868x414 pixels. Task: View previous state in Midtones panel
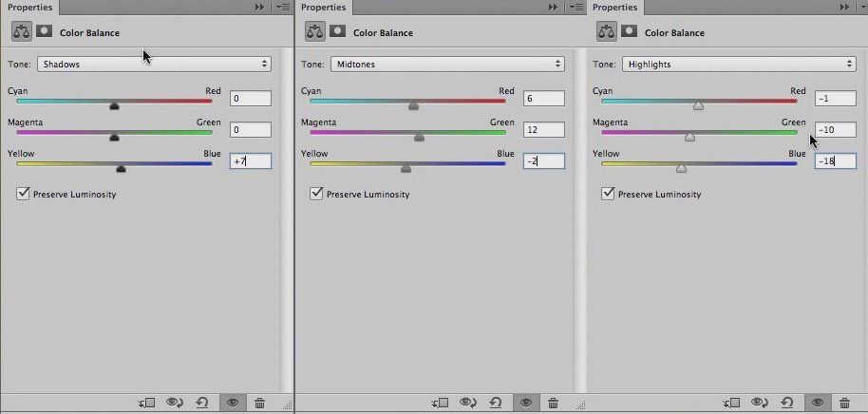point(468,403)
